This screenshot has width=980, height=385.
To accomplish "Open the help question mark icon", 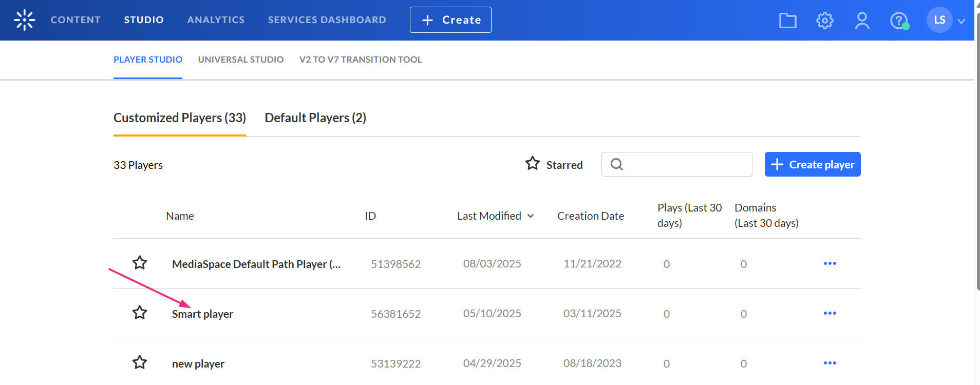I will click(x=899, y=21).
